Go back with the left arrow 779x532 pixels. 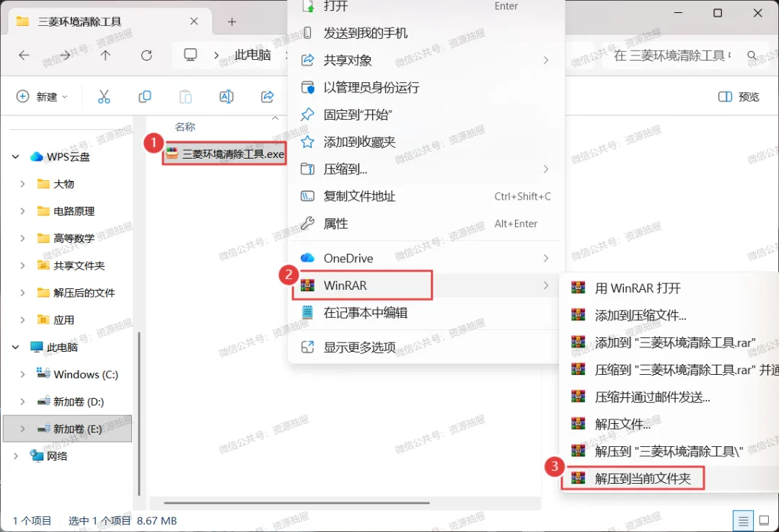pyautogui.click(x=24, y=55)
